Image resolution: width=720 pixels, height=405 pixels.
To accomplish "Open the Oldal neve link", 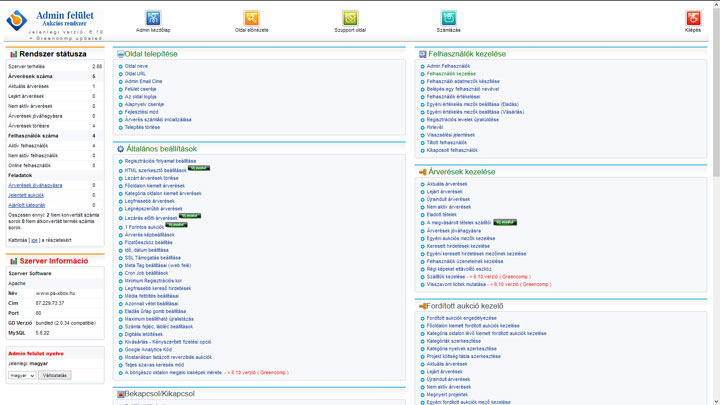I will click(136, 66).
